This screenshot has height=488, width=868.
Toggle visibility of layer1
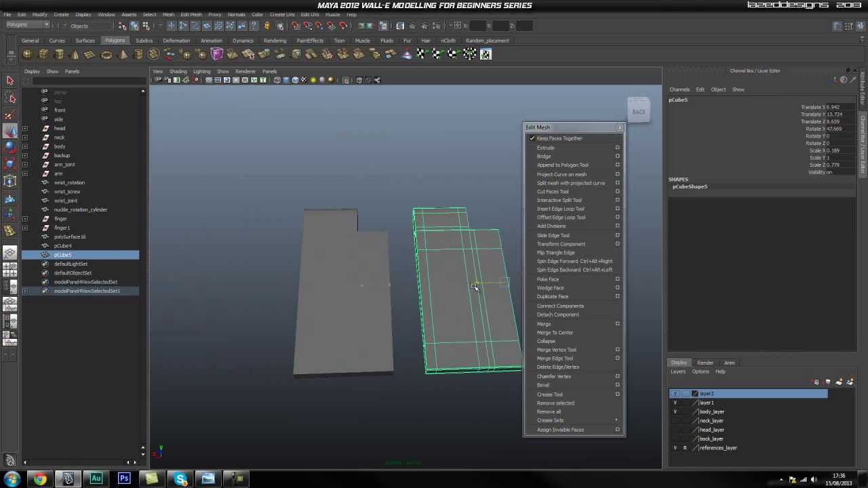click(x=675, y=403)
